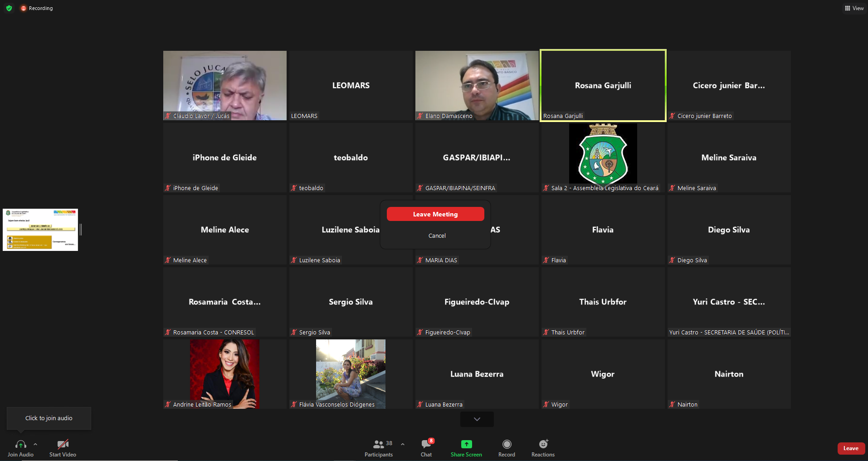Show next page of participants with chevron
Image resolution: width=868 pixels, height=461 pixels.
tap(477, 419)
